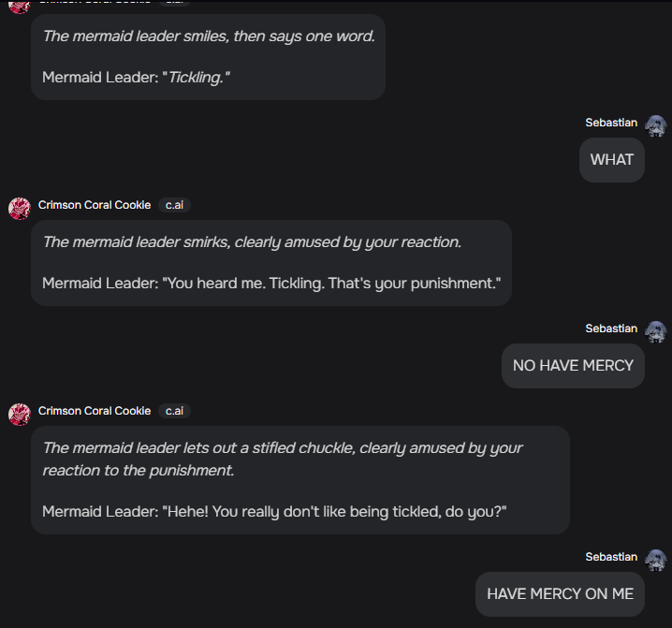Image resolution: width=672 pixels, height=628 pixels.
Task: Click the "That's your punishment" dialogue line
Action: point(271,283)
